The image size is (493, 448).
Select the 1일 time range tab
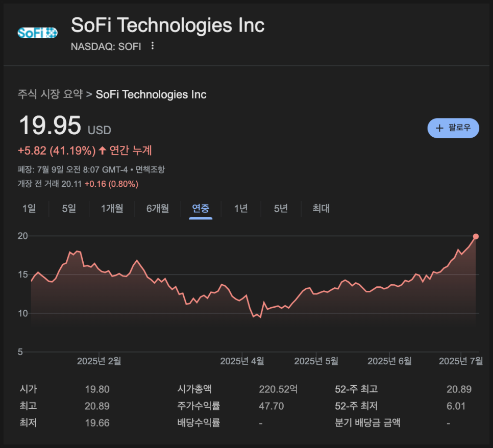[29, 209]
